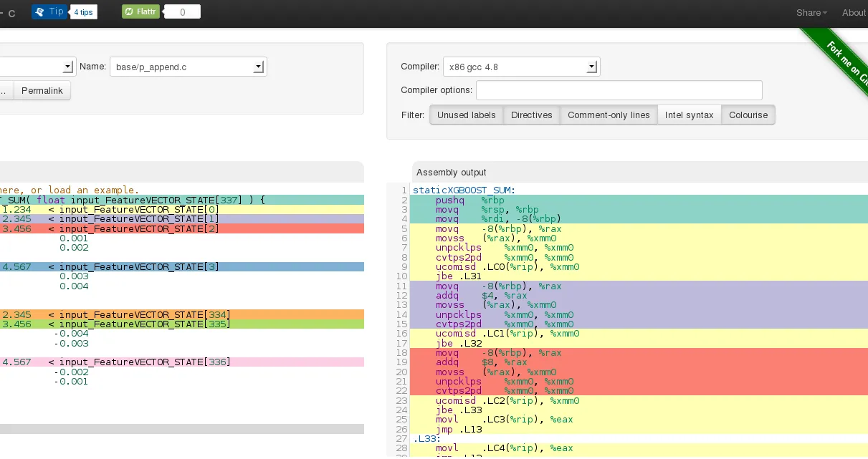Screen dimensions: 868x459
Task: Expand the Share menu in top bar
Action: coord(811,13)
